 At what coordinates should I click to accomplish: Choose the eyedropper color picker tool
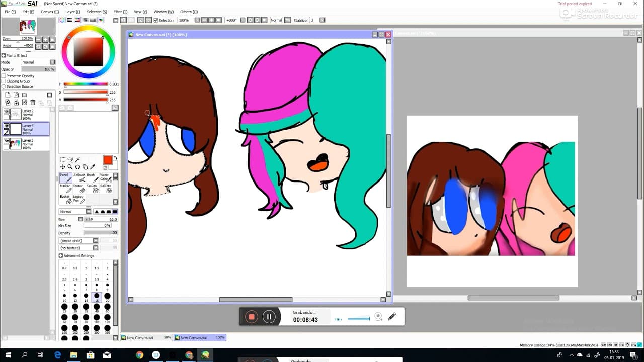pyautogui.click(x=92, y=167)
